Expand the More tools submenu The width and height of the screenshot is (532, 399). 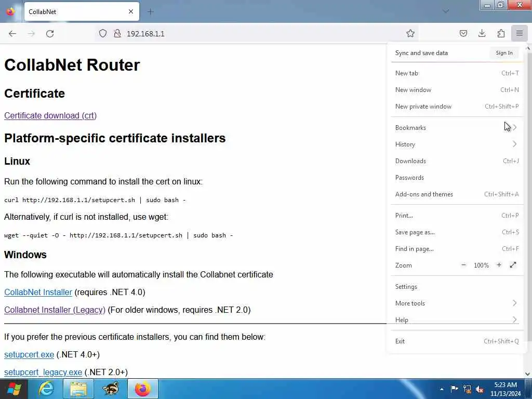457,303
